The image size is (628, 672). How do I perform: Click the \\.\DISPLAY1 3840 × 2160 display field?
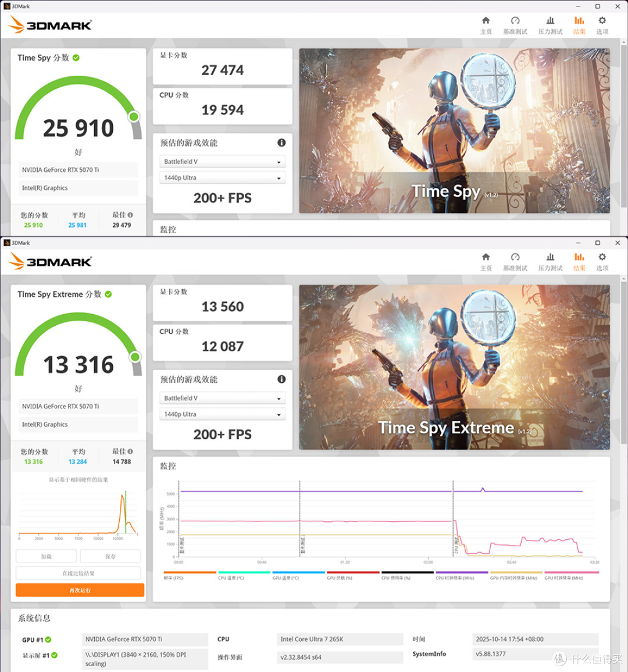coord(145,659)
